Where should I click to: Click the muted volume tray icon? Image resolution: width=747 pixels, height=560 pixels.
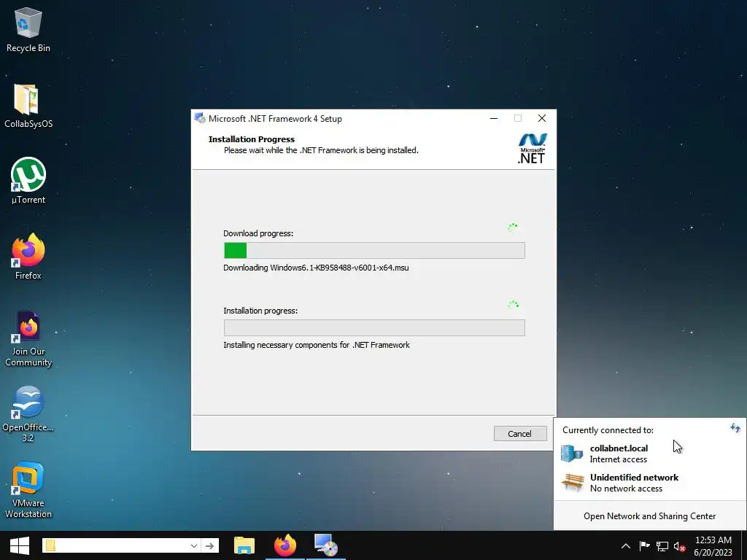[x=679, y=546]
